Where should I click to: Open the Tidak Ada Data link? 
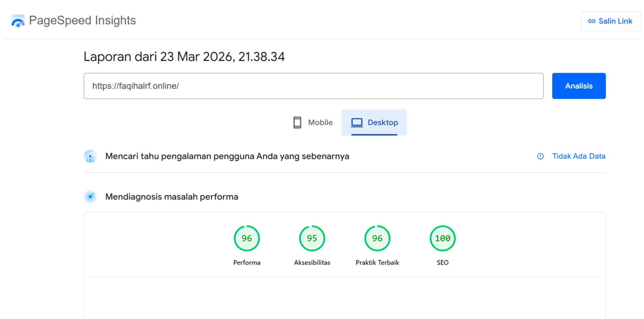pos(579,156)
